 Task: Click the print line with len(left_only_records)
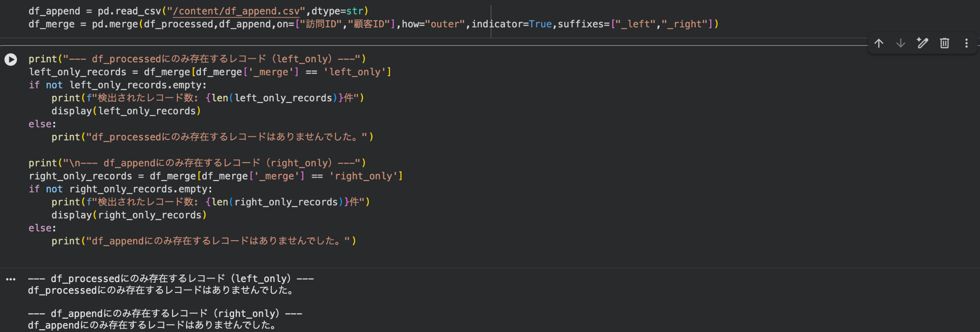208,98
